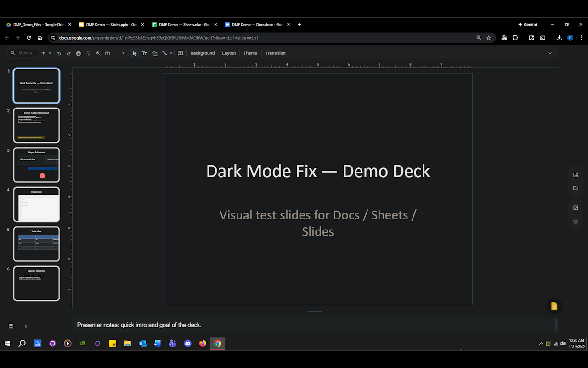Click the Gemini button in title bar

[x=527, y=25]
